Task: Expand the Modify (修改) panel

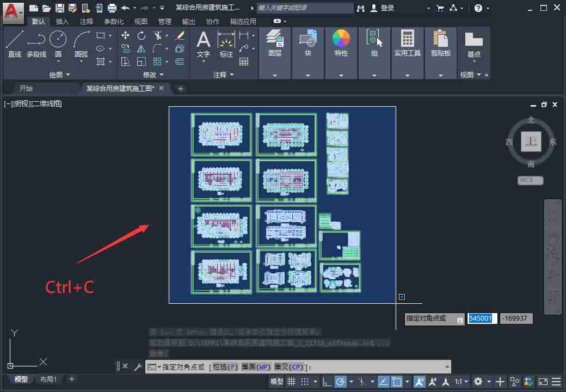Action: 153,75
